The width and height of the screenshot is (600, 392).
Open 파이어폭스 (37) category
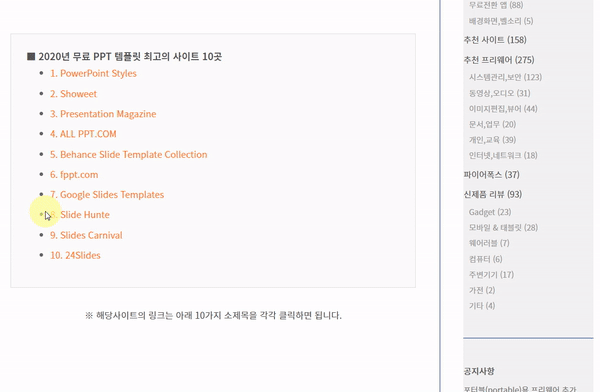click(x=491, y=175)
